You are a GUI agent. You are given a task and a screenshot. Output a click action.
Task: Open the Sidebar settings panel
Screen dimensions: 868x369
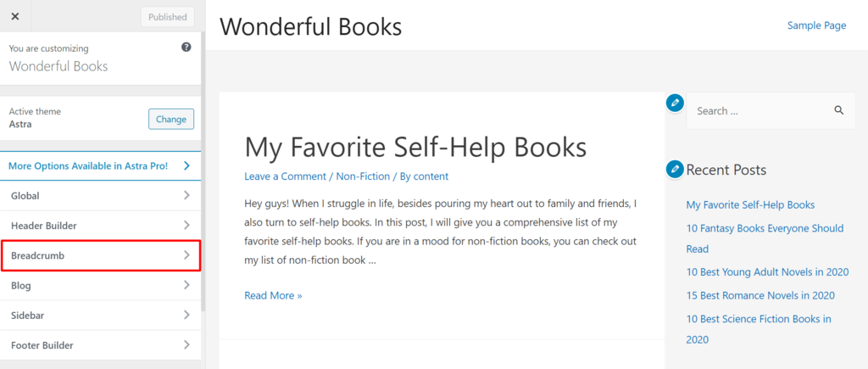click(x=100, y=316)
